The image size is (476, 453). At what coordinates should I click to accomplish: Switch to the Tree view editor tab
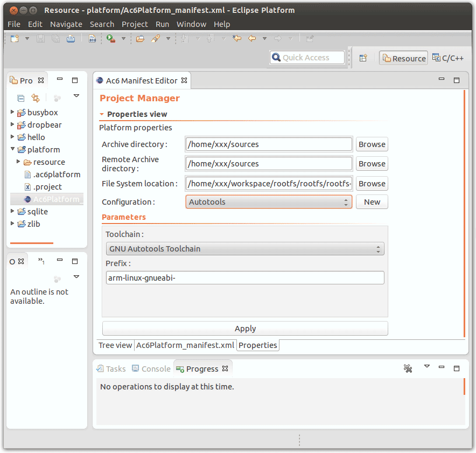[115, 345]
